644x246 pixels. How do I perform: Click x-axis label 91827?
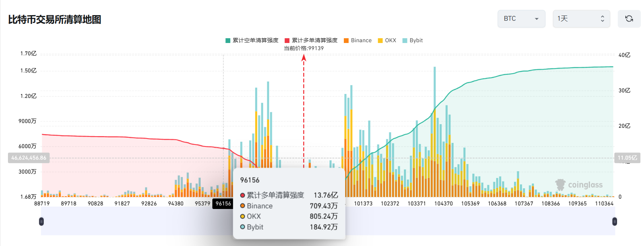tap(122, 203)
